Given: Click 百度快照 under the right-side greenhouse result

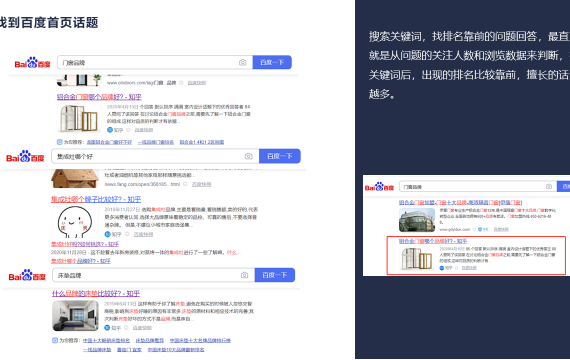Looking at the screenshot, I should coord(501,229).
